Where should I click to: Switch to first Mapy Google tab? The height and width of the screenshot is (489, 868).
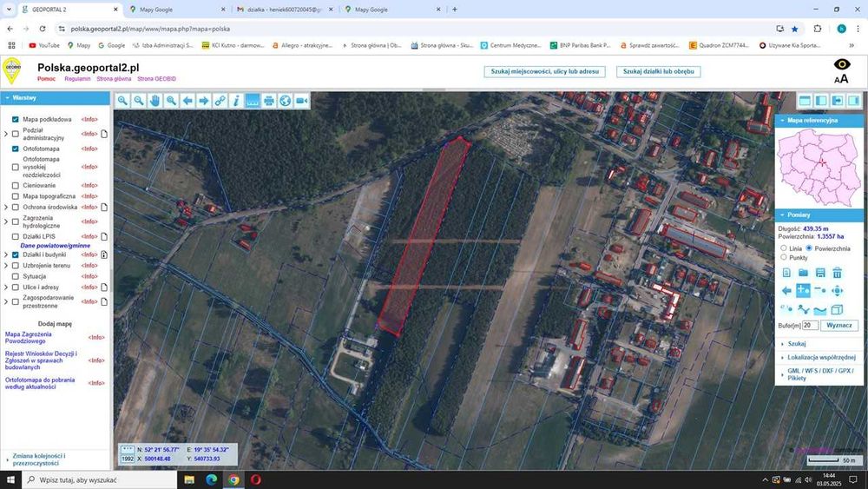[177, 10]
